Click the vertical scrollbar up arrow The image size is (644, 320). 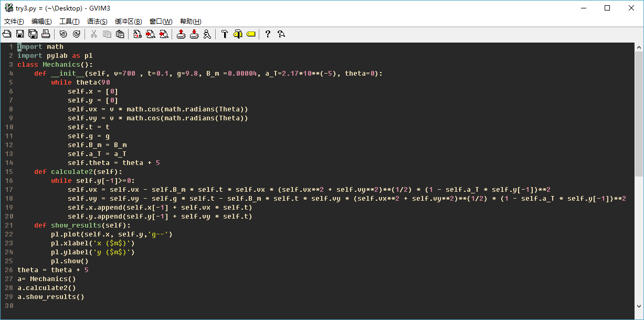coord(639,47)
